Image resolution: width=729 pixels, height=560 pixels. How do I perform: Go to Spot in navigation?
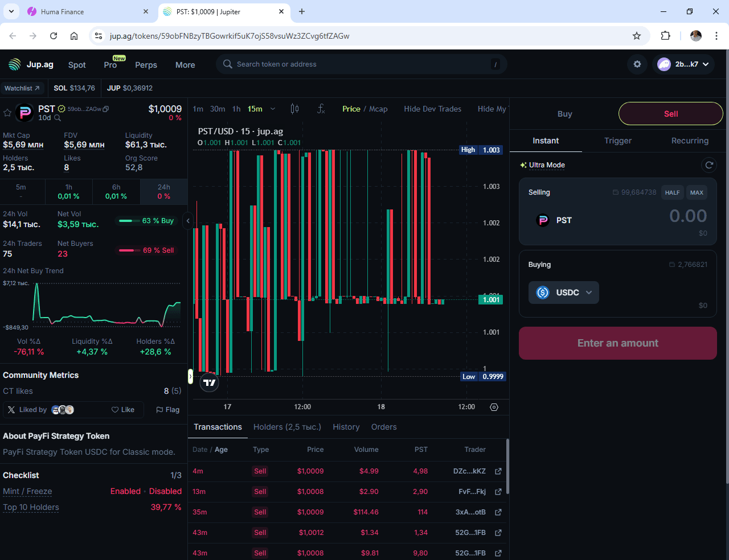click(77, 65)
